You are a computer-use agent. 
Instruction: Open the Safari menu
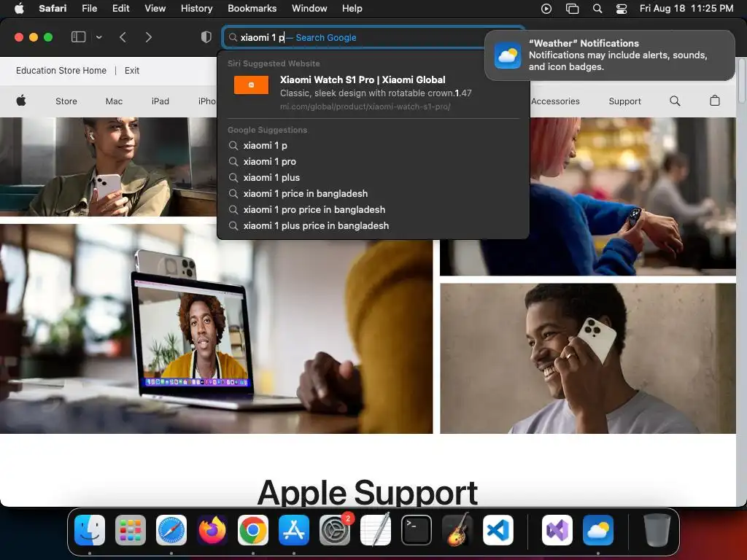pyautogui.click(x=53, y=8)
